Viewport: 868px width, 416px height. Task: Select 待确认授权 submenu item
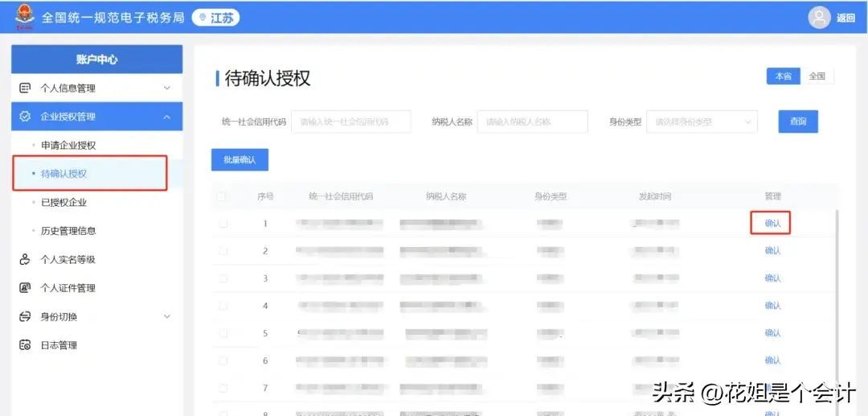click(x=63, y=174)
